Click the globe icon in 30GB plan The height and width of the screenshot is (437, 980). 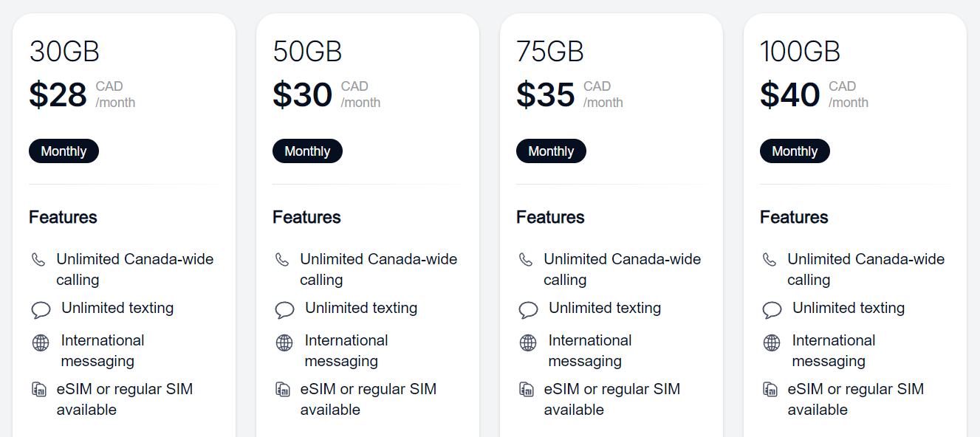click(41, 343)
